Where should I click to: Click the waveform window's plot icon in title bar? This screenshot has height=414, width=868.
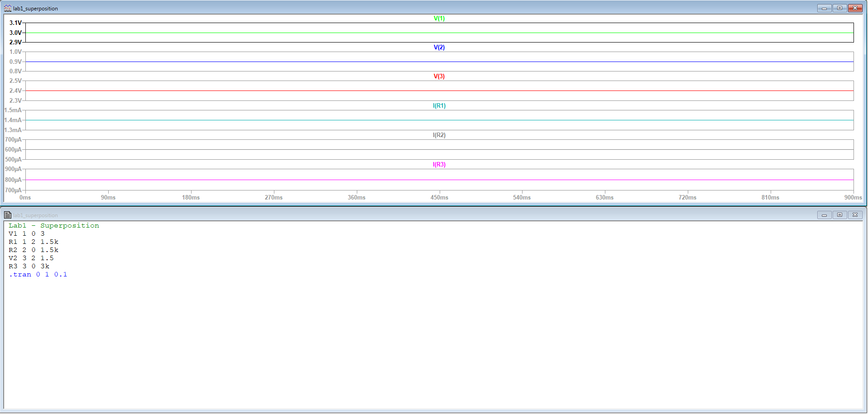pos(7,8)
